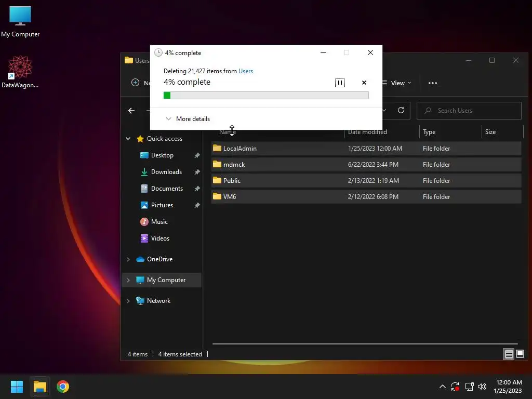Open Documents in Quick access
Screen dimensions: 532x399
pos(167,188)
